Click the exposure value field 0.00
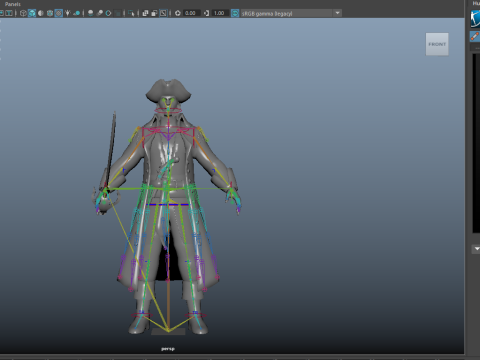 191,13
